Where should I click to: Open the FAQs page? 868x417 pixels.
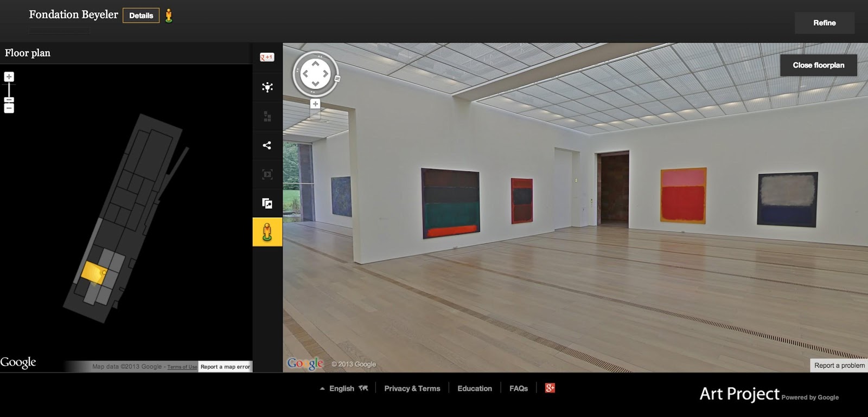pyautogui.click(x=519, y=388)
